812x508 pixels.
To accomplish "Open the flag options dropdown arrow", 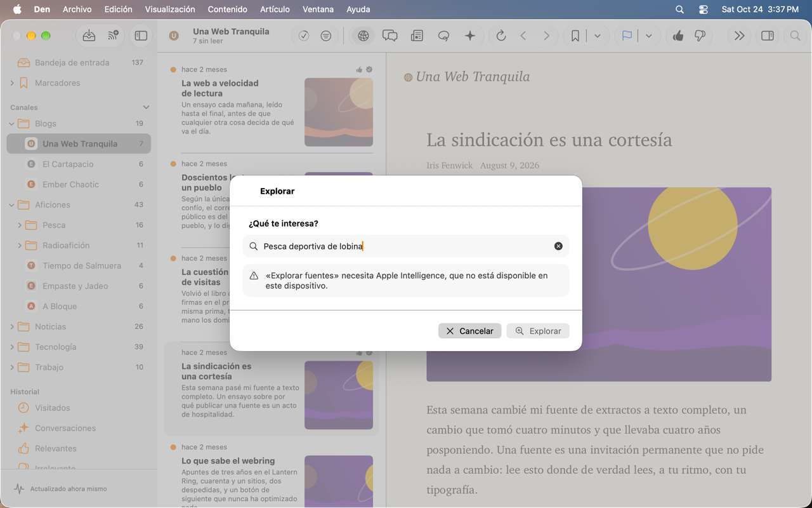I will click(649, 36).
